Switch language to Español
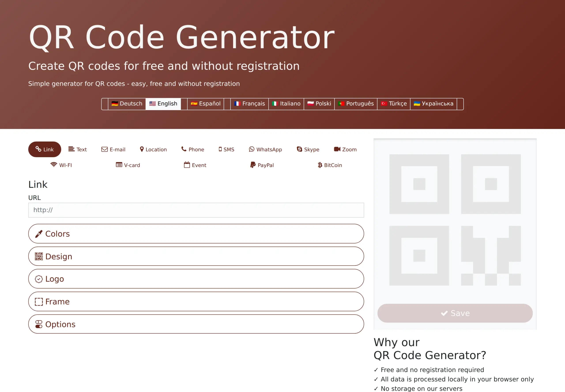This screenshot has width=565, height=392. point(205,104)
